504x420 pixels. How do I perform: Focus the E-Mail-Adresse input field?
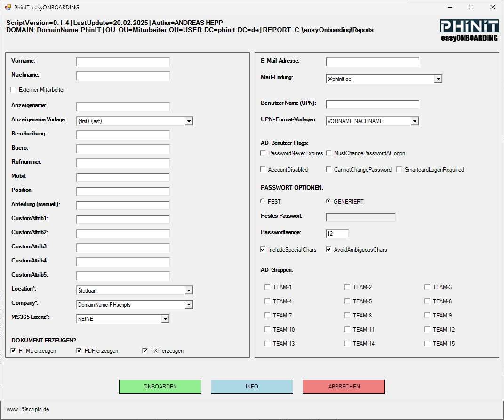pos(372,62)
